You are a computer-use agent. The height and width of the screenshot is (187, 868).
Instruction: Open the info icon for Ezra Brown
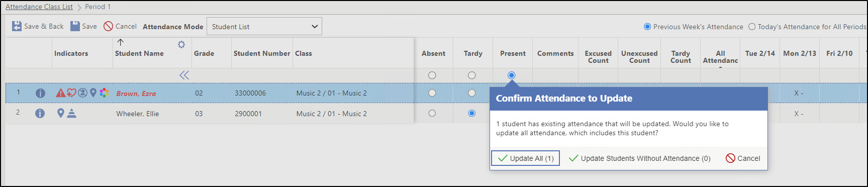tap(40, 93)
